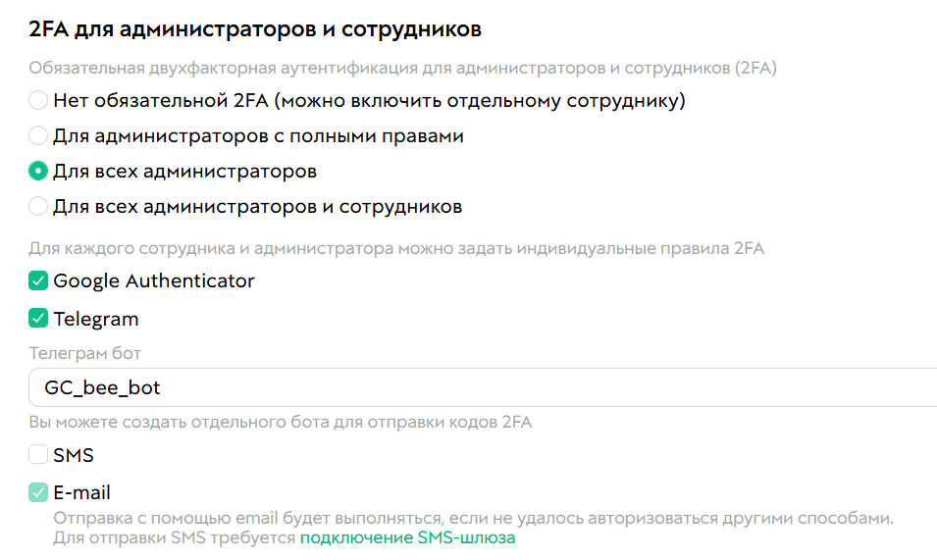This screenshot has height=560, width=937.
Task: Disable the Telegram checkbox
Action: (38, 319)
